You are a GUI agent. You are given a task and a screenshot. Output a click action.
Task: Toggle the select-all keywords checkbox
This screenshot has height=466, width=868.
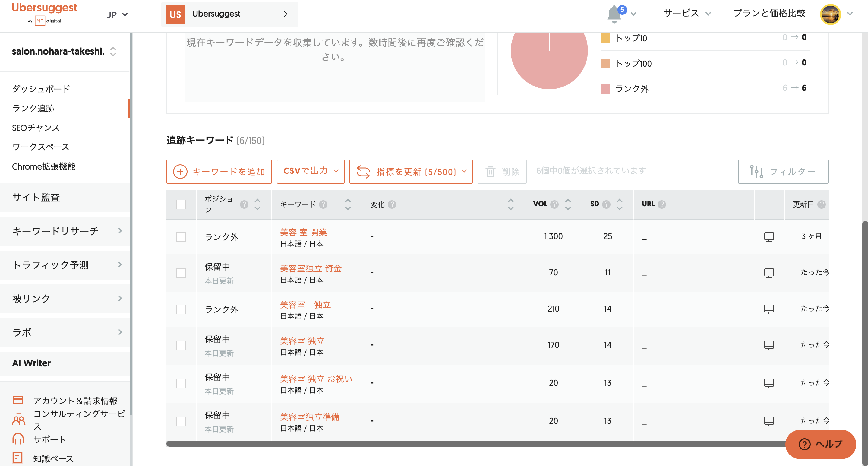(x=181, y=204)
